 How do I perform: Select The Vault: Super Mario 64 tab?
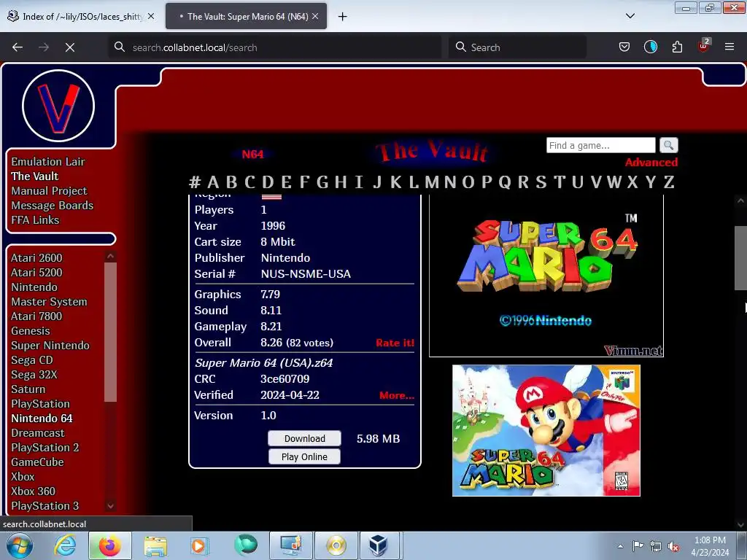(x=246, y=16)
